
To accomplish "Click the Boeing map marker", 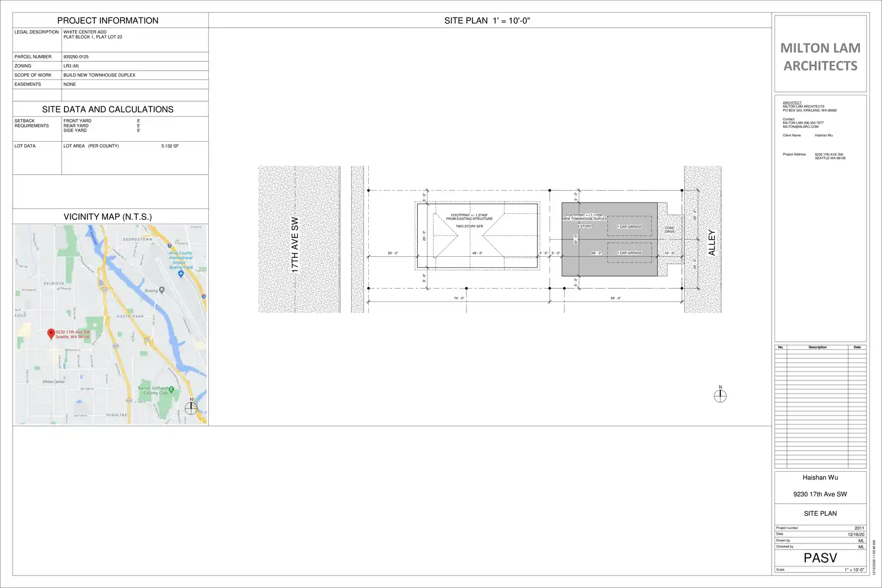I will tap(162, 290).
